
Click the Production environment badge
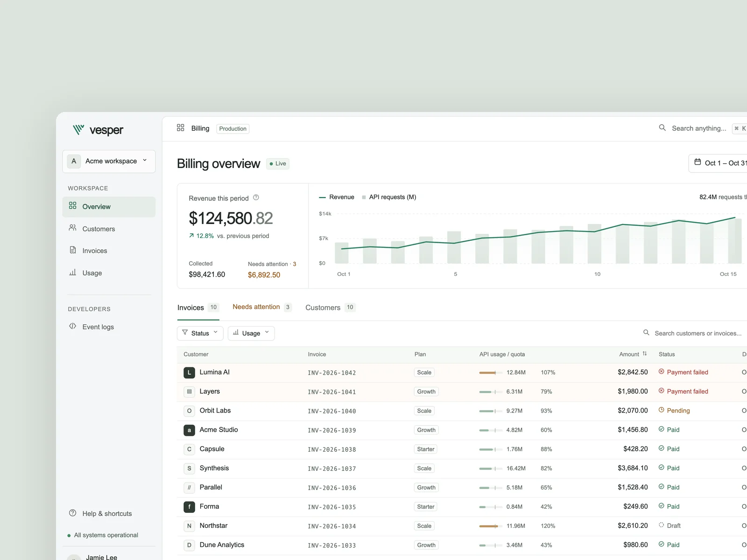click(x=233, y=129)
